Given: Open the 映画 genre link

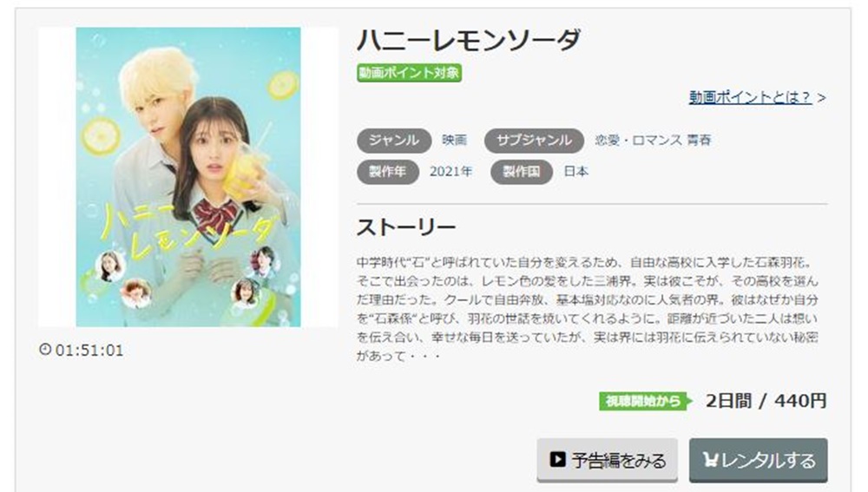Looking at the screenshot, I should click(455, 141).
